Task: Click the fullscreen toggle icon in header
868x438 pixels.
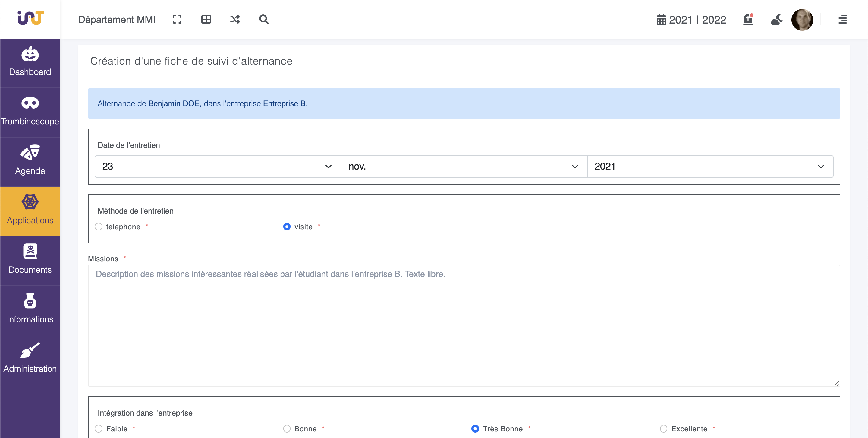Action: pyautogui.click(x=177, y=20)
